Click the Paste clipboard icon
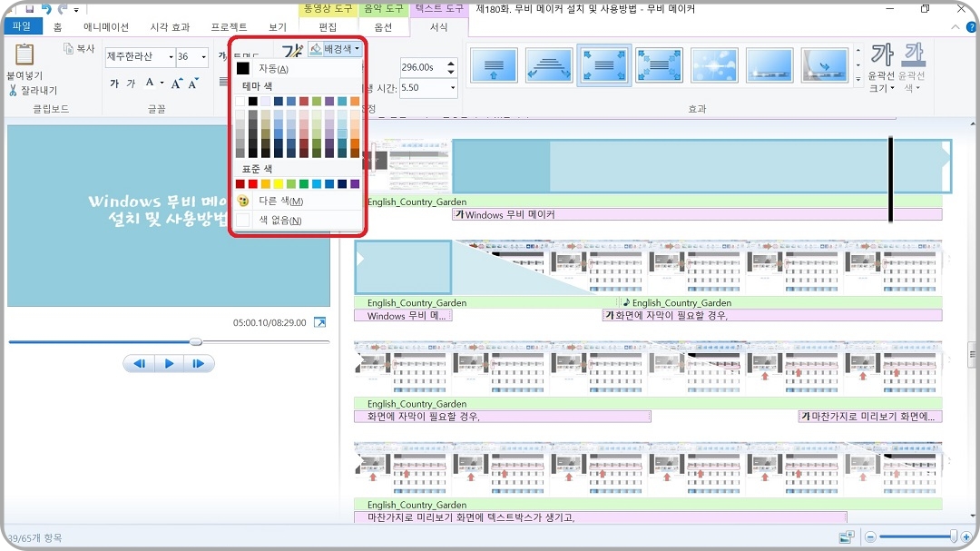980x551 pixels. point(24,55)
